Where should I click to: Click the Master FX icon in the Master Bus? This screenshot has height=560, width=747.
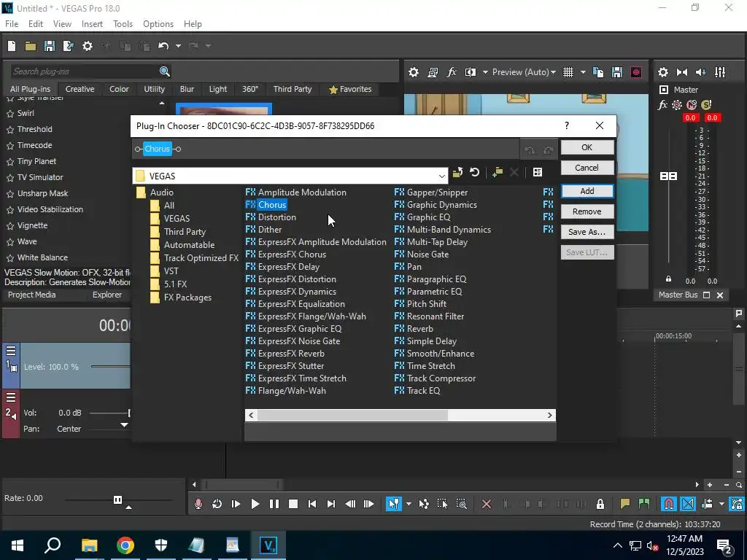[x=662, y=105]
